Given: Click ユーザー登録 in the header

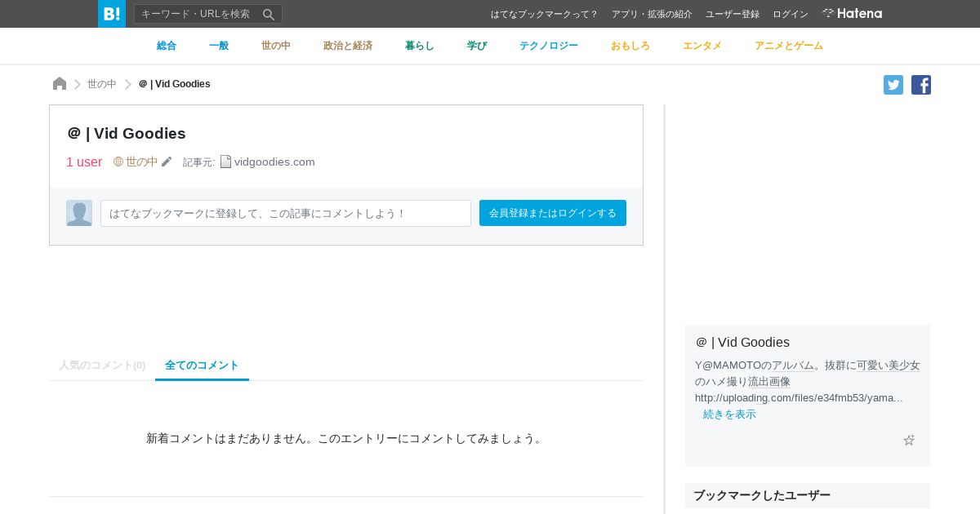Looking at the screenshot, I should click(733, 14).
